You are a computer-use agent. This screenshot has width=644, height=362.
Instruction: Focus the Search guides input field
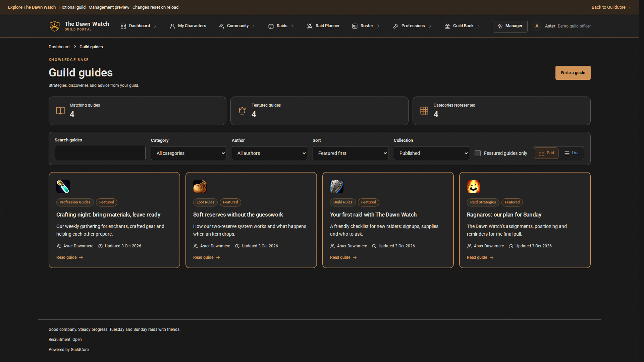[100, 153]
